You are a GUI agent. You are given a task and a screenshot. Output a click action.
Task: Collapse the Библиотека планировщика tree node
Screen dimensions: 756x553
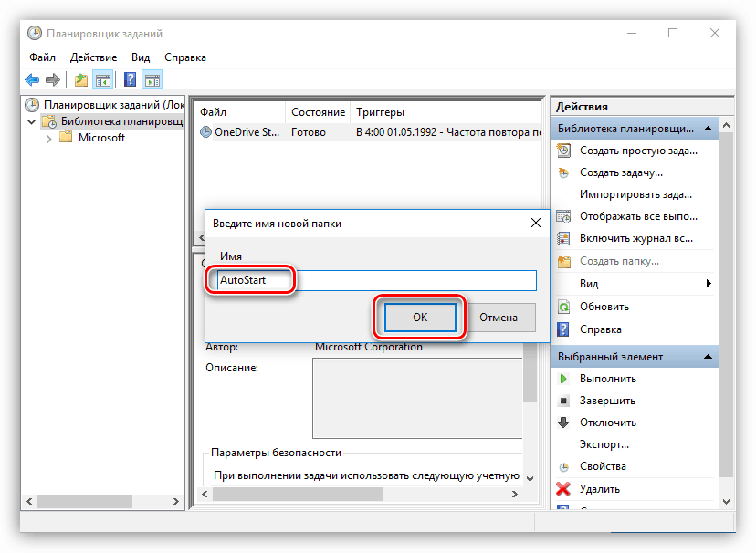31,121
